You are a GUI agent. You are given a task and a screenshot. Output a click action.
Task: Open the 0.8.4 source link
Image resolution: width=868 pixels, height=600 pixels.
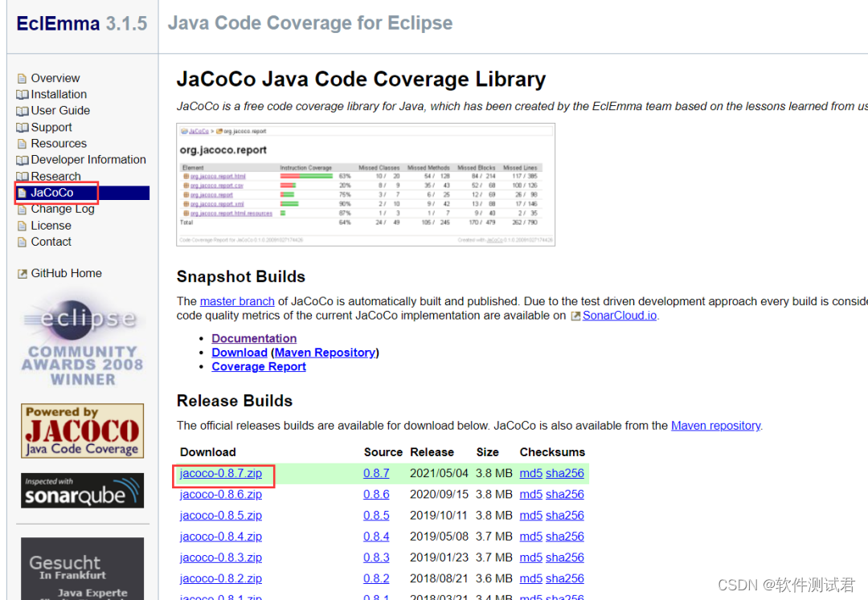376,537
